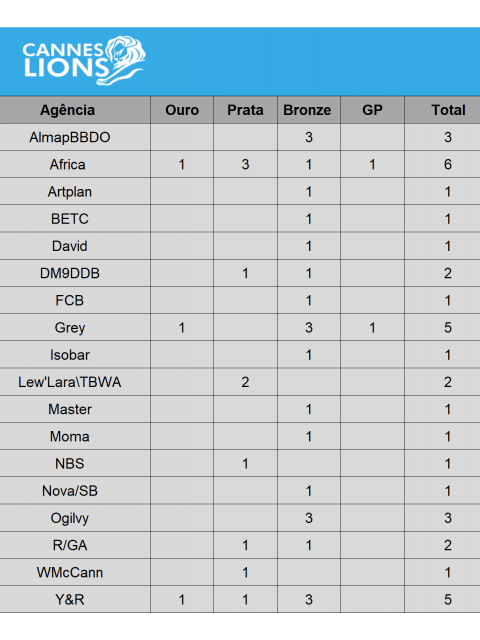Image resolution: width=480 pixels, height=640 pixels.
Task: Click Grey's GP value cell
Action: 372,327
